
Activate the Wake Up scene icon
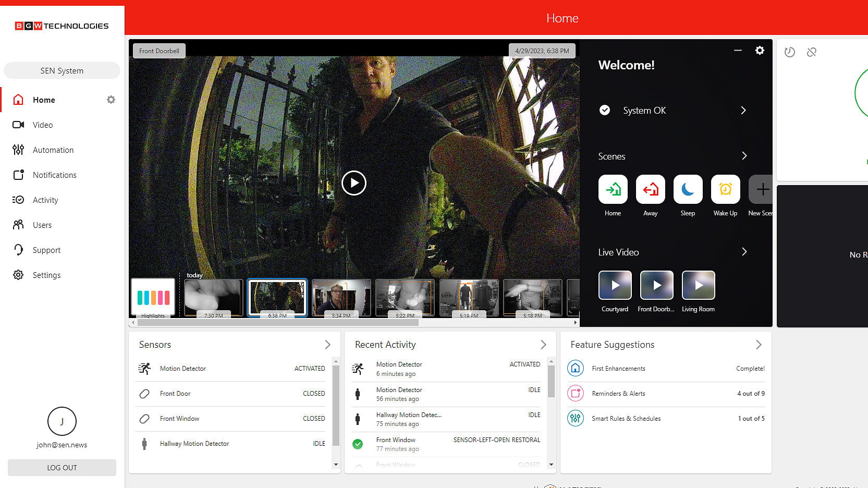click(x=725, y=189)
